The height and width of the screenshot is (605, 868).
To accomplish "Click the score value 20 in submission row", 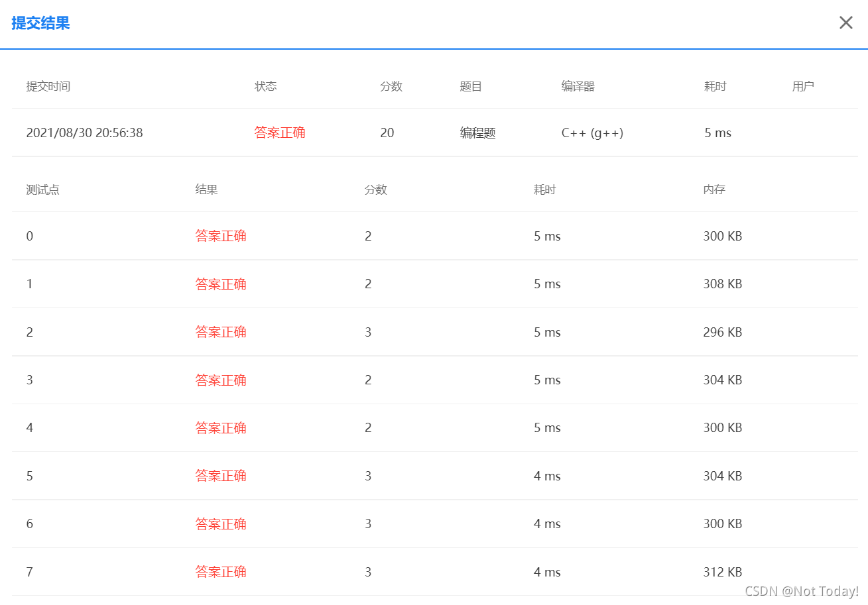I will (x=387, y=133).
